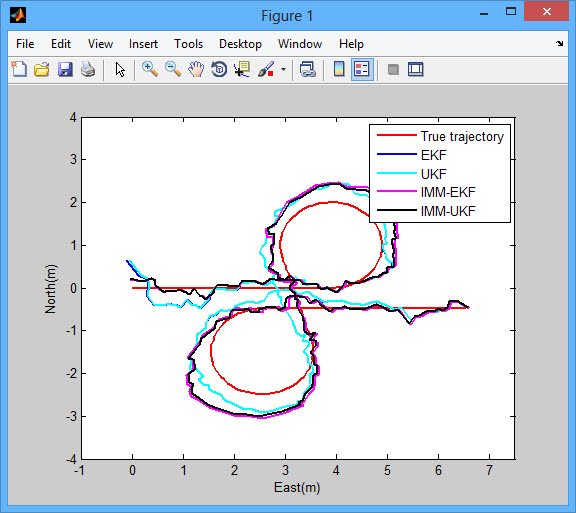The image size is (576, 513).
Task: Expand the Brush tool color dropdown arrow
Action: point(283,69)
